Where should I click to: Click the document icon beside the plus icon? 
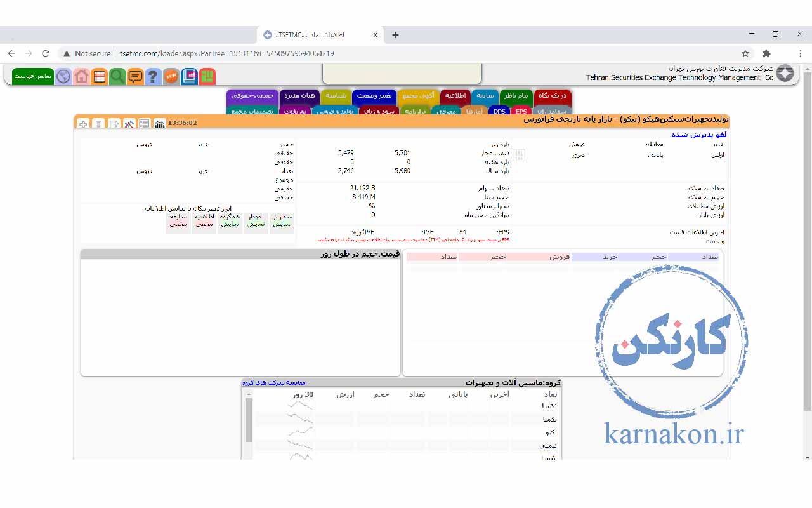coord(98,123)
